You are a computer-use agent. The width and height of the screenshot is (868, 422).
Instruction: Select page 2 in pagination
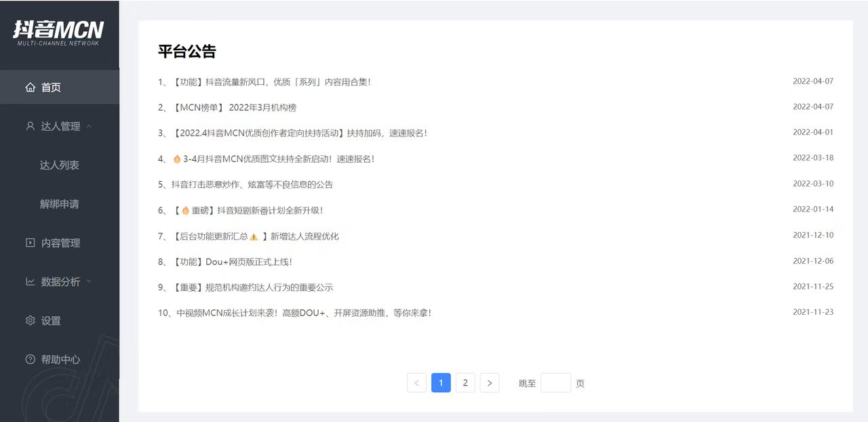[x=465, y=383]
